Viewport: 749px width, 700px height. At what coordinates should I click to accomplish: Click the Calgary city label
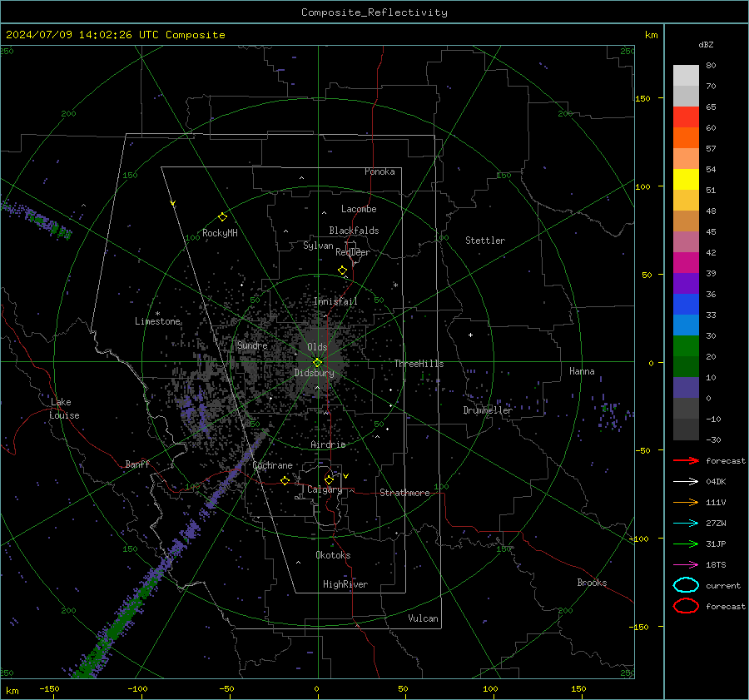pyautogui.click(x=325, y=489)
